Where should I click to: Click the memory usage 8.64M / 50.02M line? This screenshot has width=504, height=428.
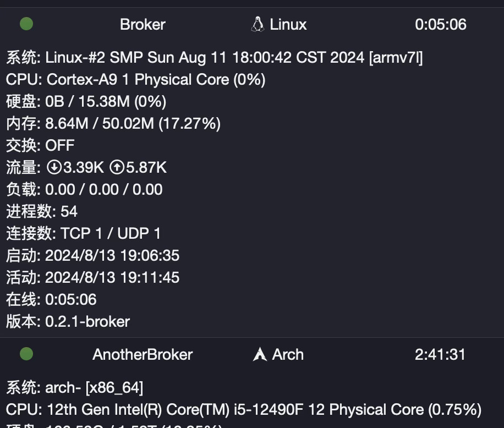pyautogui.click(x=113, y=123)
